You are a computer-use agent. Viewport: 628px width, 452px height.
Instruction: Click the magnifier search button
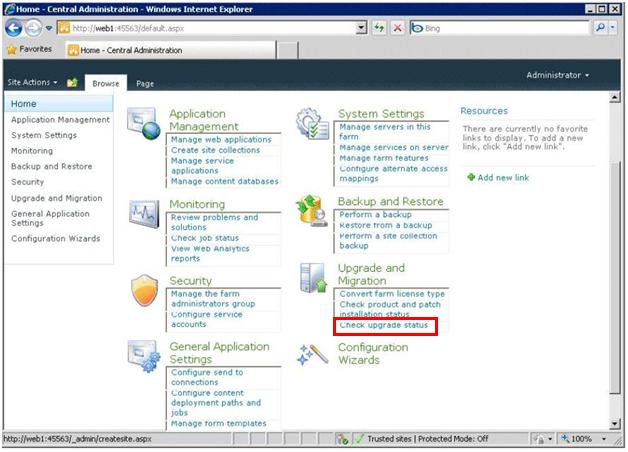pyautogui.click(x=600, y=28)
